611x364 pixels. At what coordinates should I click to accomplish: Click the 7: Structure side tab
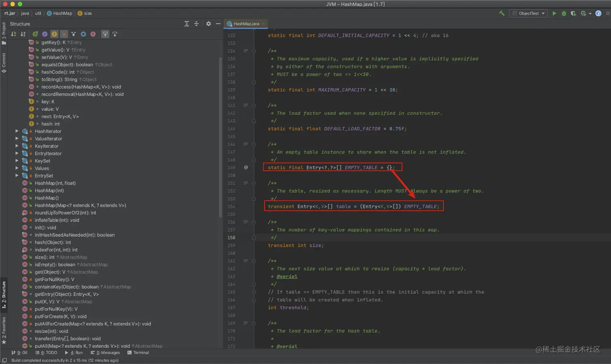[x=4, y=295]
